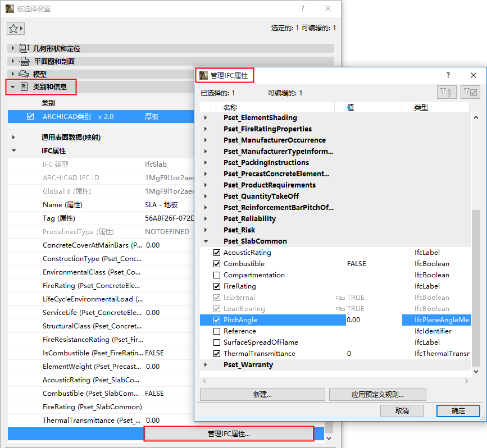Click the 应用预定义规则 button
Image resolution: width=487 pixels, height=448 pixels.
pyautogui.click(x=377, y=395)
